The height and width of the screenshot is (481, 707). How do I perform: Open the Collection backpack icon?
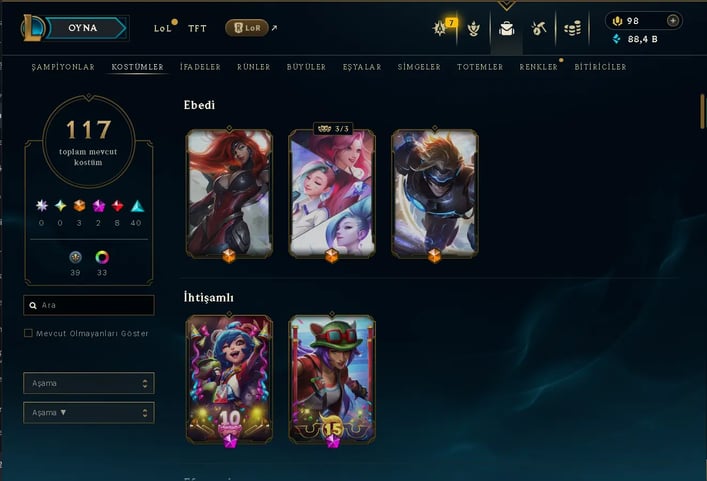[x=506, y=29]
